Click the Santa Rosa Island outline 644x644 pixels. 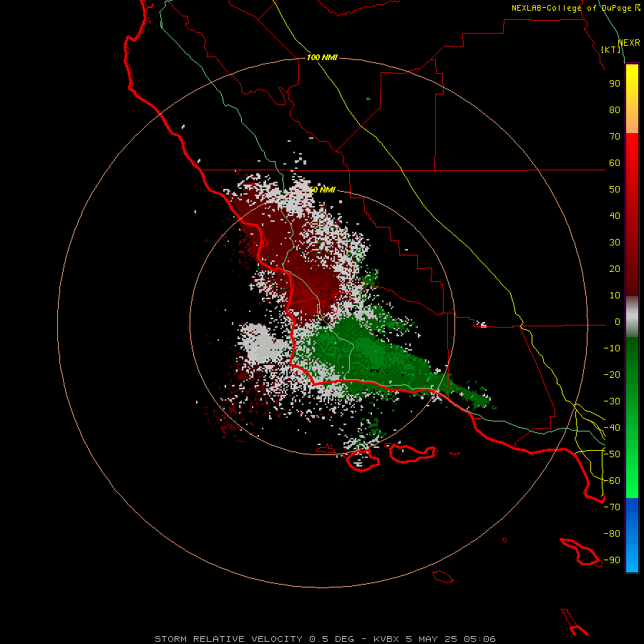coord(362,460)
